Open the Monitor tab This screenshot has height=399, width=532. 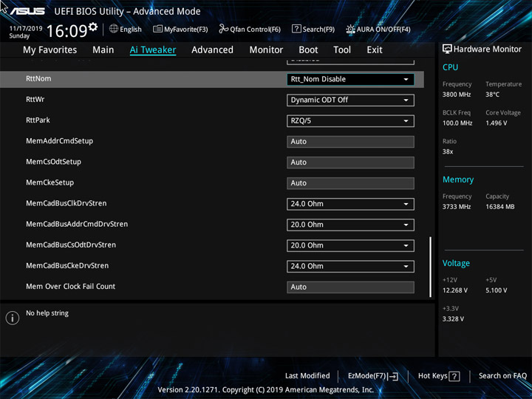click(266, 50)
